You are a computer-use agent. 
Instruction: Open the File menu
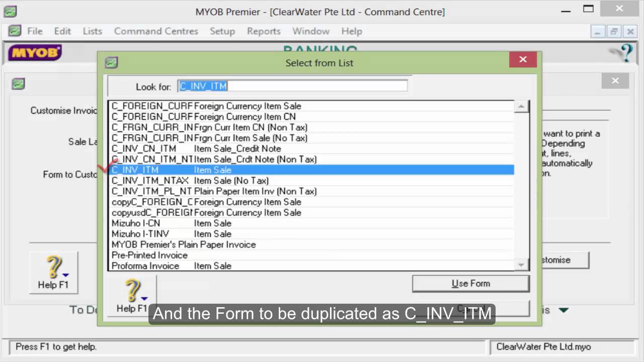tap(35, 31)
